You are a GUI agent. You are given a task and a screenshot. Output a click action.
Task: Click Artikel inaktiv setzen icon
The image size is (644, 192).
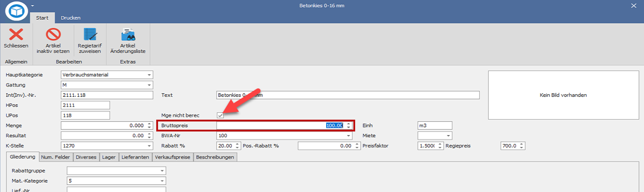click(x=53, y=35)
